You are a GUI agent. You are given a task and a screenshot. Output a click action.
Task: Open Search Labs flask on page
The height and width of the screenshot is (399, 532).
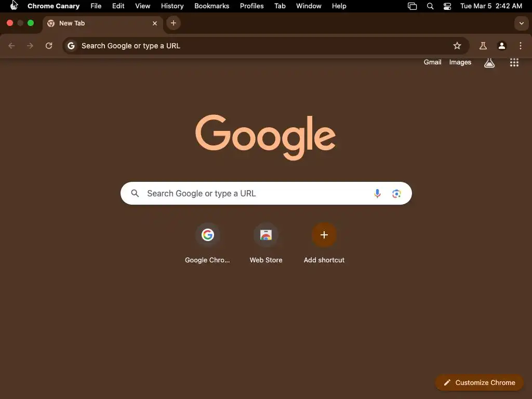point(489,62)
